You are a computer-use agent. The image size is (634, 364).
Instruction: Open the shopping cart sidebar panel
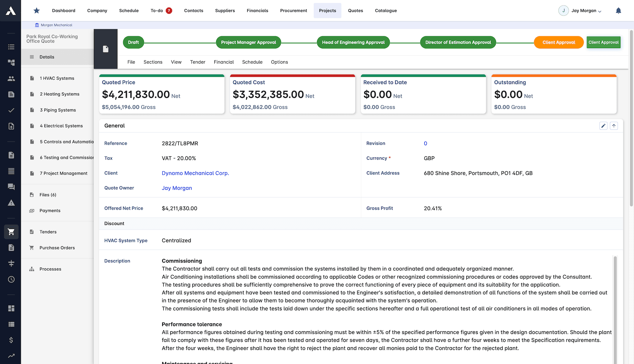11,232
